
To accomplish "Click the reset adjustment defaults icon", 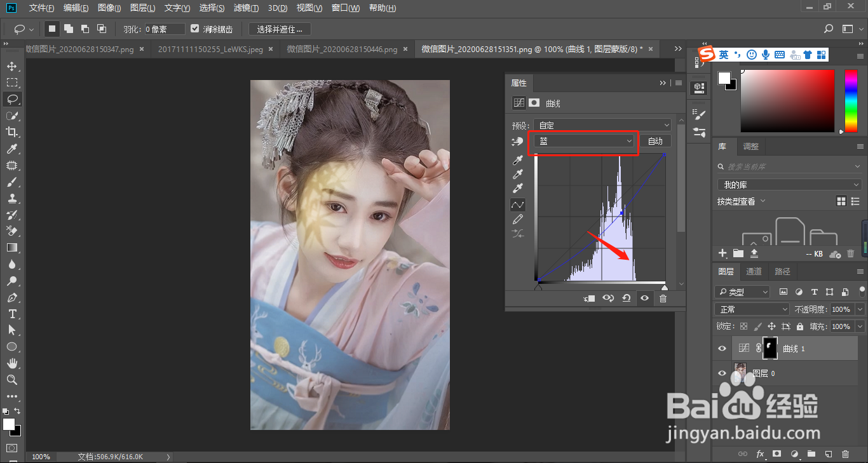I will coord(627,298).
